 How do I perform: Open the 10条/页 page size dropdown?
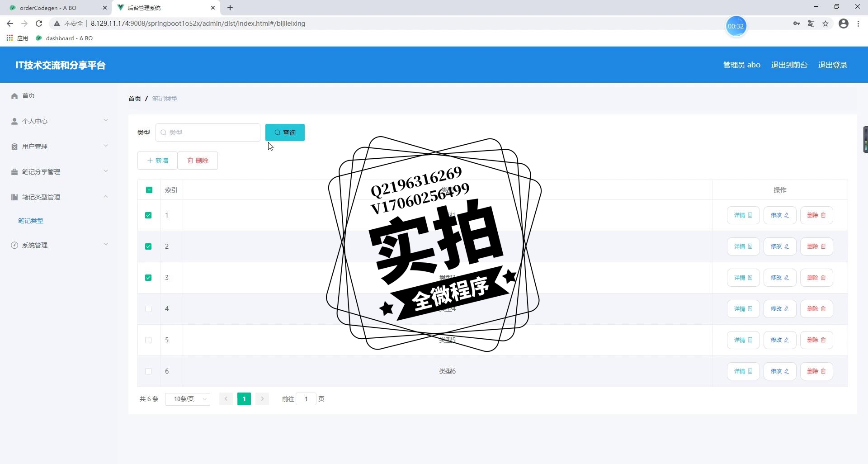(x=188, y=399)
